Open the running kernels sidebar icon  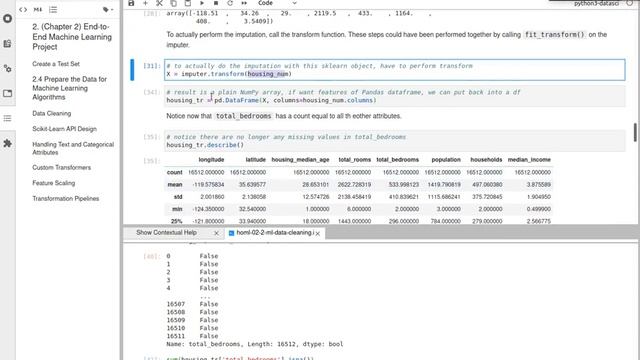(7, 18)
